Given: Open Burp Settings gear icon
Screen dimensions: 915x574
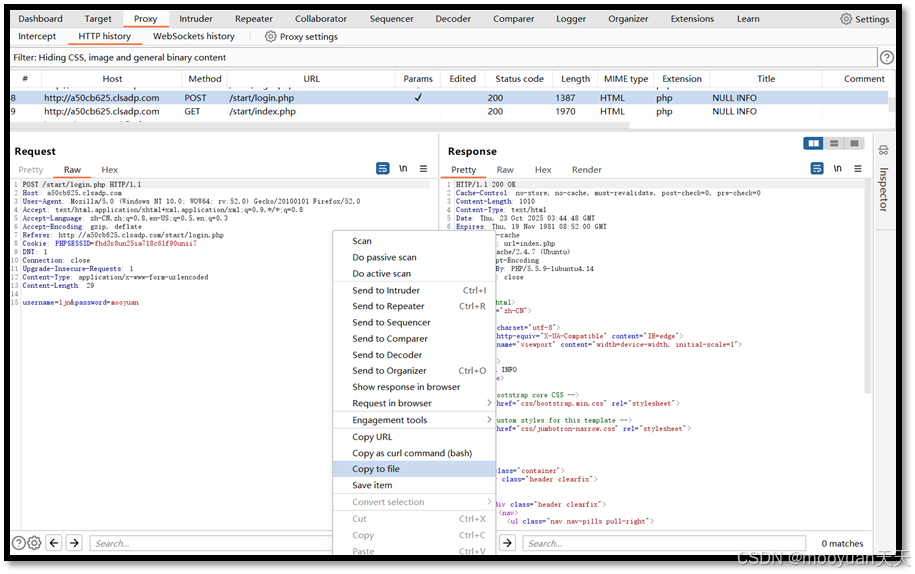Looking at the screenshot, I should coord(846,19).
